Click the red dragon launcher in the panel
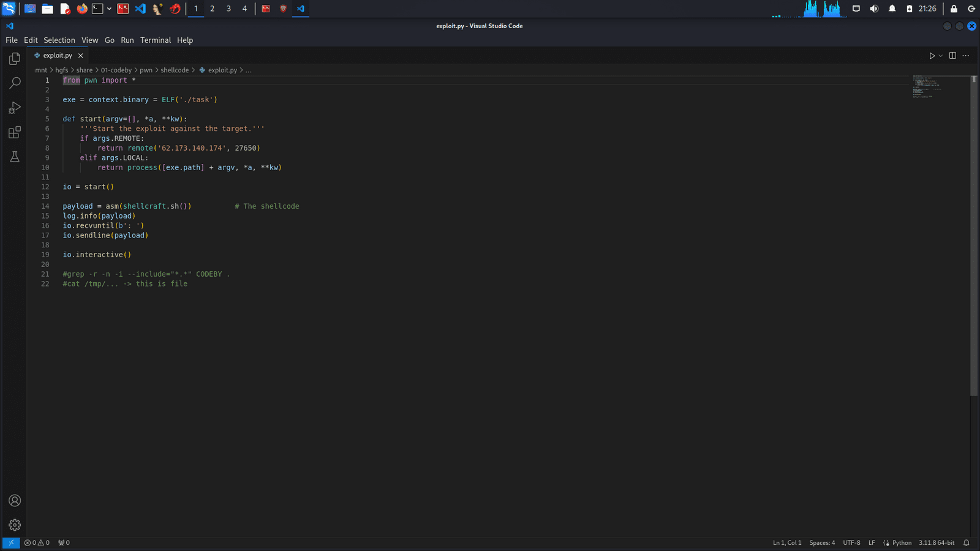The image size is (980, 551). (175, 9)
